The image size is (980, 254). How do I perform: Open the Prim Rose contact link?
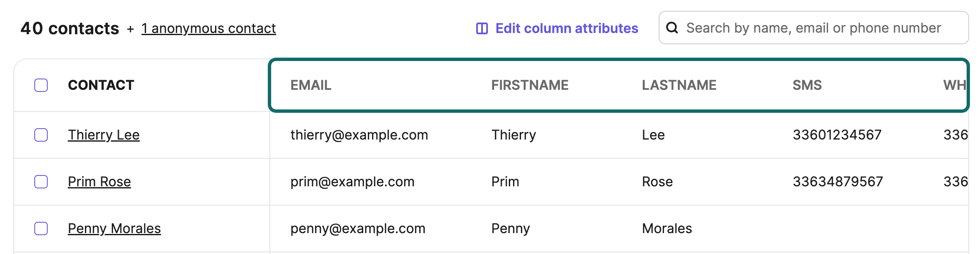point(99,182)
